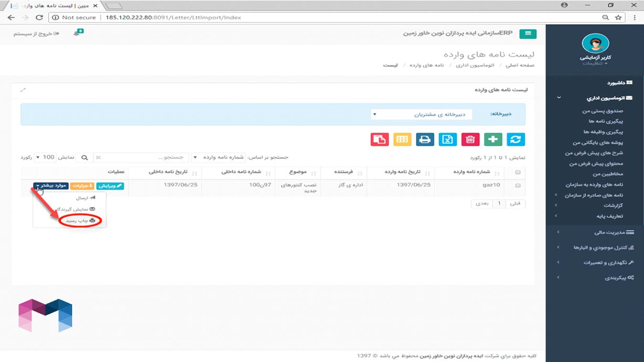Click the صفحه اصلی breadcrumb link
Screen dimensions: 644x362
520,66
